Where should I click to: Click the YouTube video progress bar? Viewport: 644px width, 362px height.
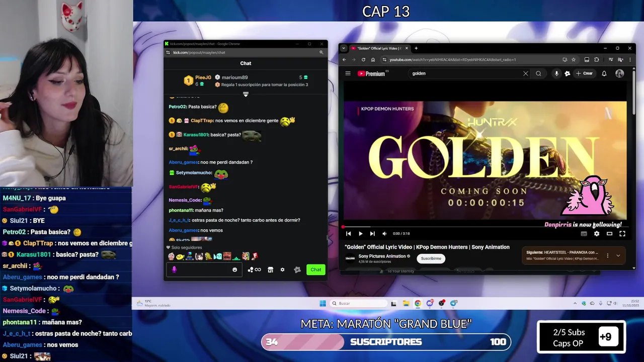pos(485,227)
